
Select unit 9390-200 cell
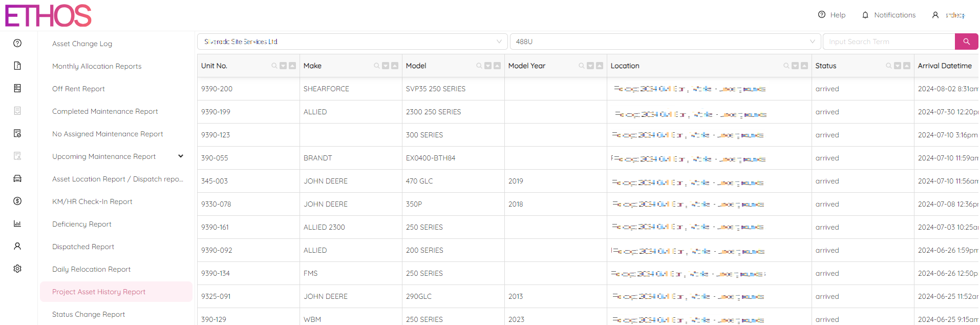pos(248,89)
